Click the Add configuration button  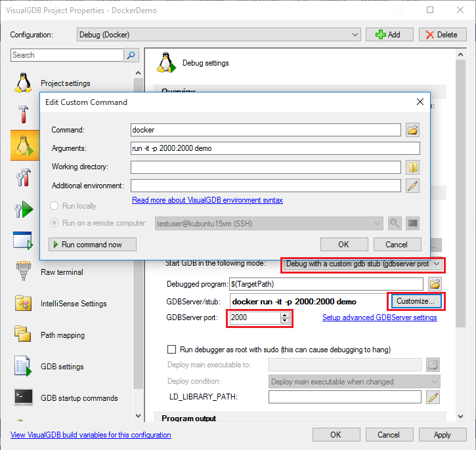389,35
